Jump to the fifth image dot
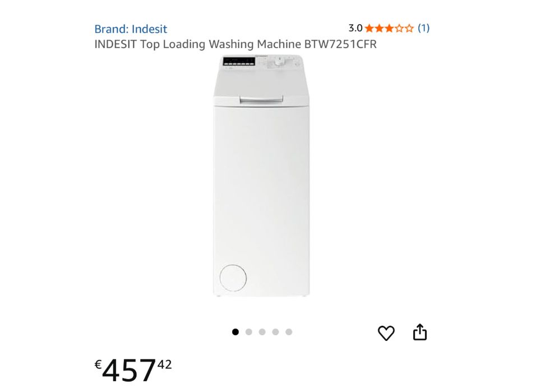The width and height of the screenshot is (559, 392). pos(289,332)
